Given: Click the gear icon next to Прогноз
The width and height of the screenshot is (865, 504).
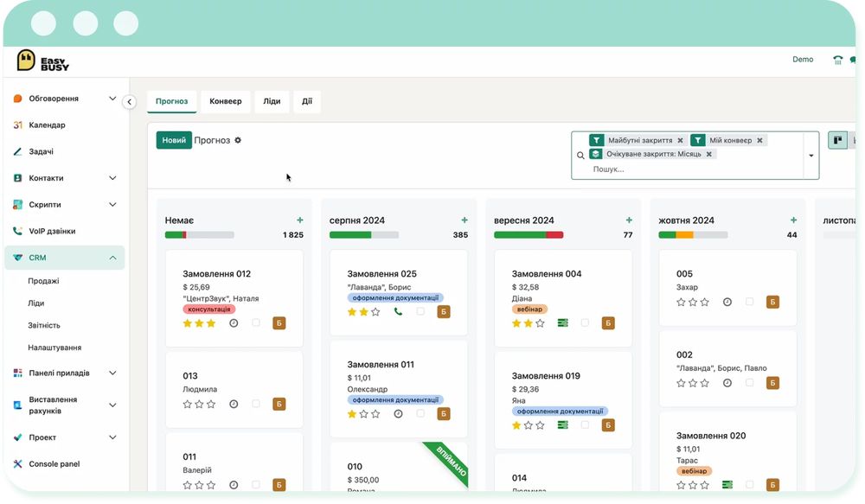Looking at the screenshot, I should pos(238,140).
